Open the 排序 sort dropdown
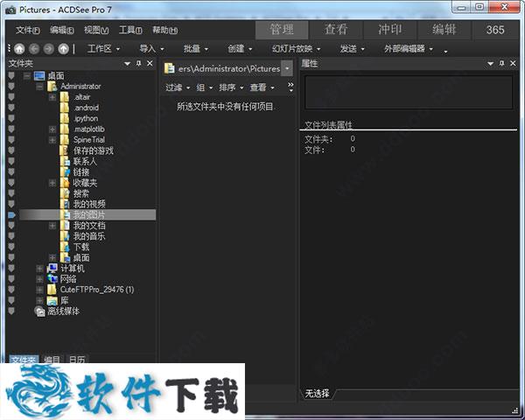This screenshot has height=420, width=525. pos(231,87)
